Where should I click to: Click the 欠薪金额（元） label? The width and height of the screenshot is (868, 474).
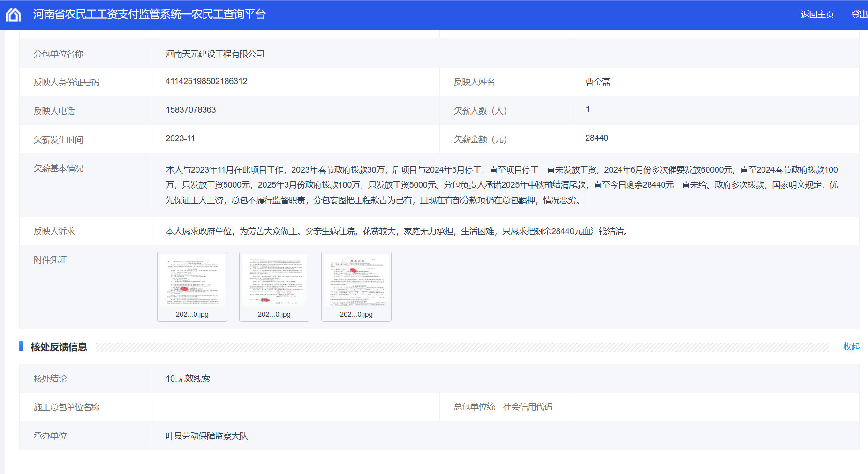tap(480, 139)
